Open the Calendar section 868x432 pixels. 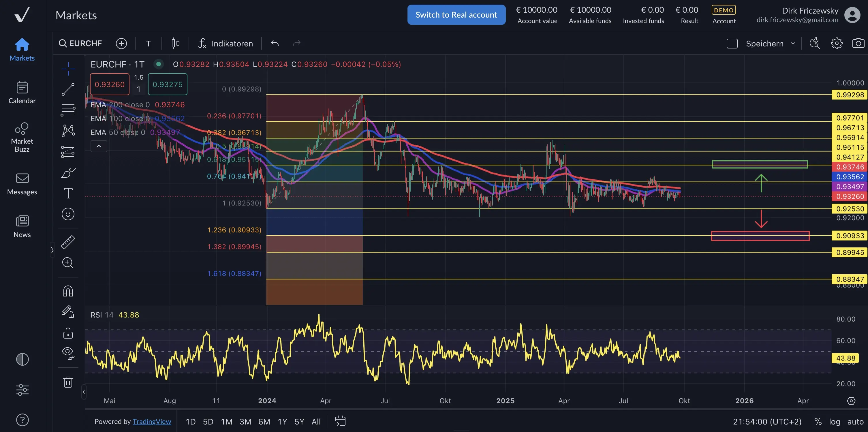point(22,93)
